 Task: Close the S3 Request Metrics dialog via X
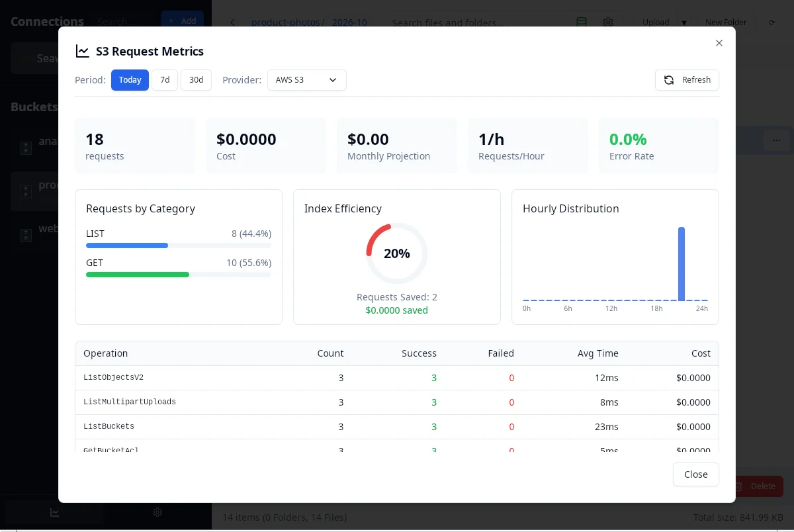pos(719,43)
